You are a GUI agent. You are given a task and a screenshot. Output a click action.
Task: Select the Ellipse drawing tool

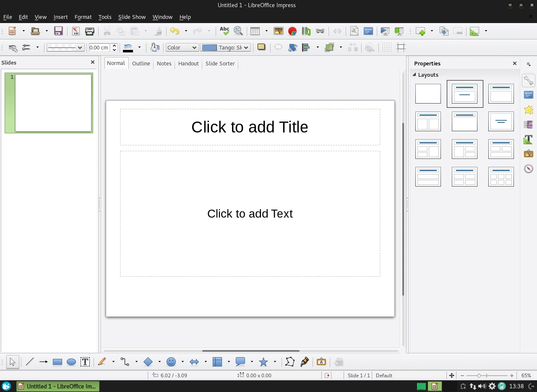point(71,362)
